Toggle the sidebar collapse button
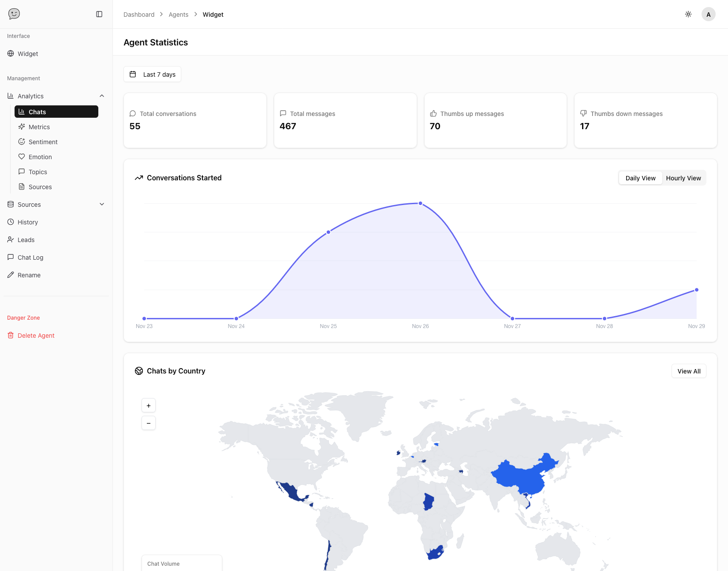Screen dimensions: 728x571 [x=99, y=14]
